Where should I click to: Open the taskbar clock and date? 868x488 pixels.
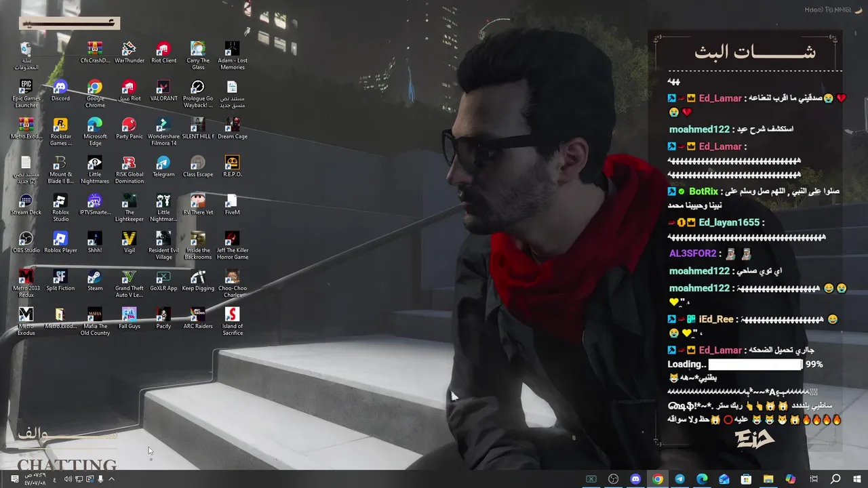pos(35,479)
